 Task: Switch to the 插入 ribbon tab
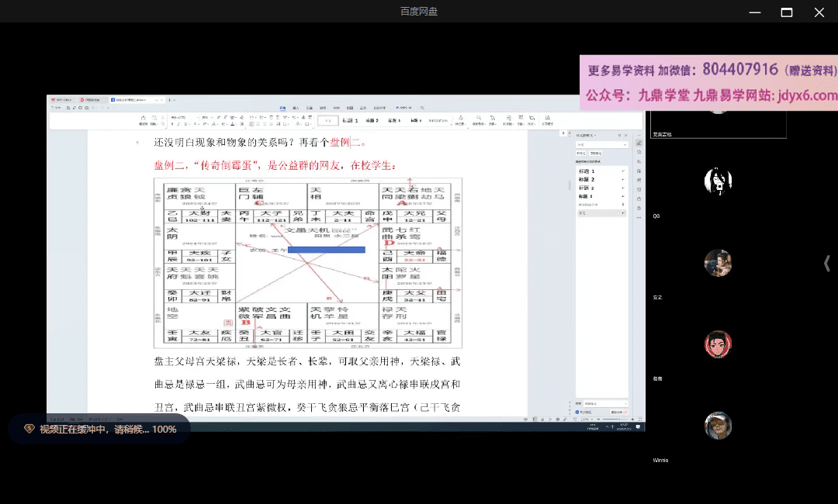(296, 108)
